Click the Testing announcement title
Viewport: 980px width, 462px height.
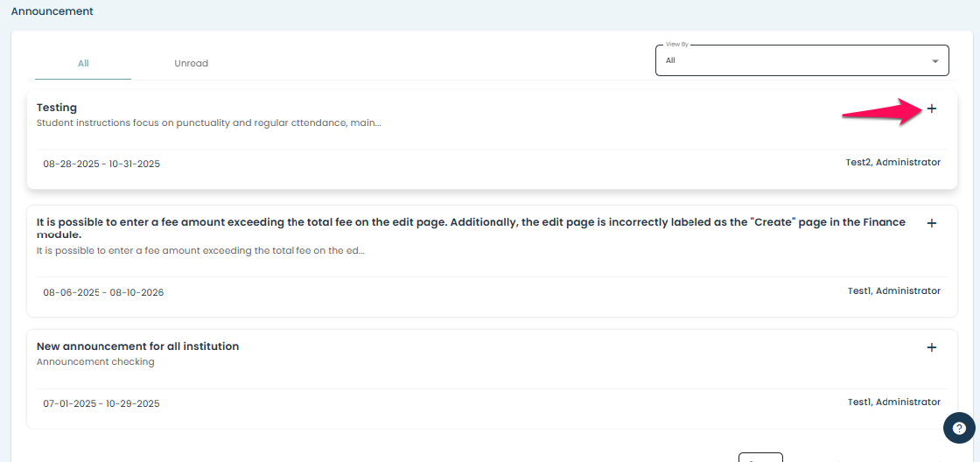coord(57,108)
